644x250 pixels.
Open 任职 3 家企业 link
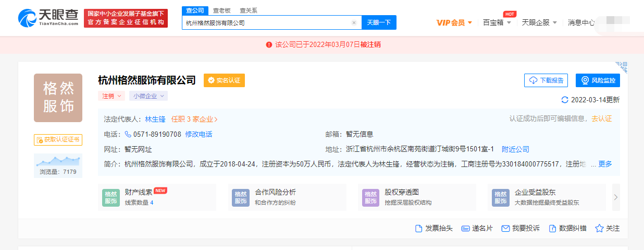194,119
